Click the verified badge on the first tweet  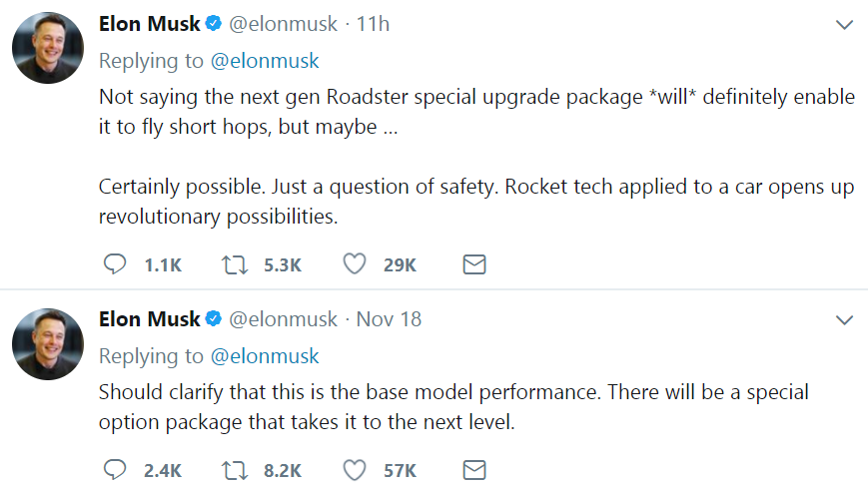point(215,24)
